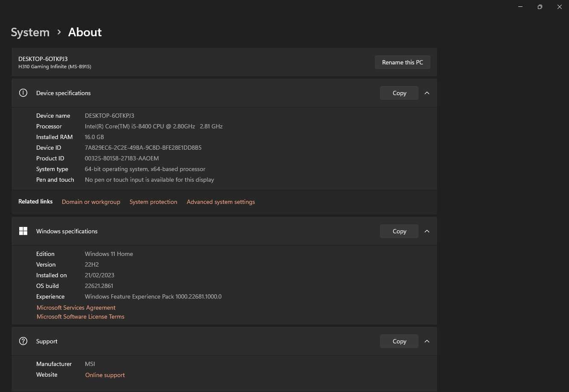Click the Installed on date 21/02/2023
This screenshot has height=392, width=569.
(99, 275)
